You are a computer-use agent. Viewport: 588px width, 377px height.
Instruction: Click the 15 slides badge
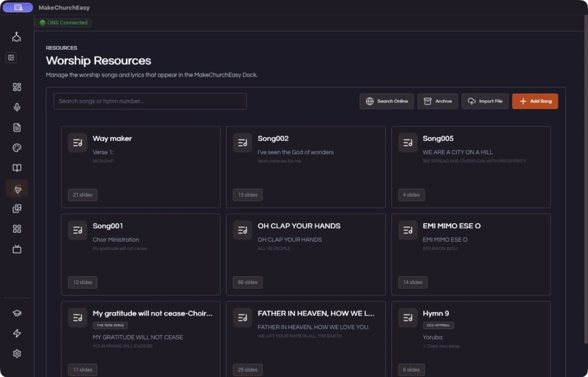click(x=248, y=195)
